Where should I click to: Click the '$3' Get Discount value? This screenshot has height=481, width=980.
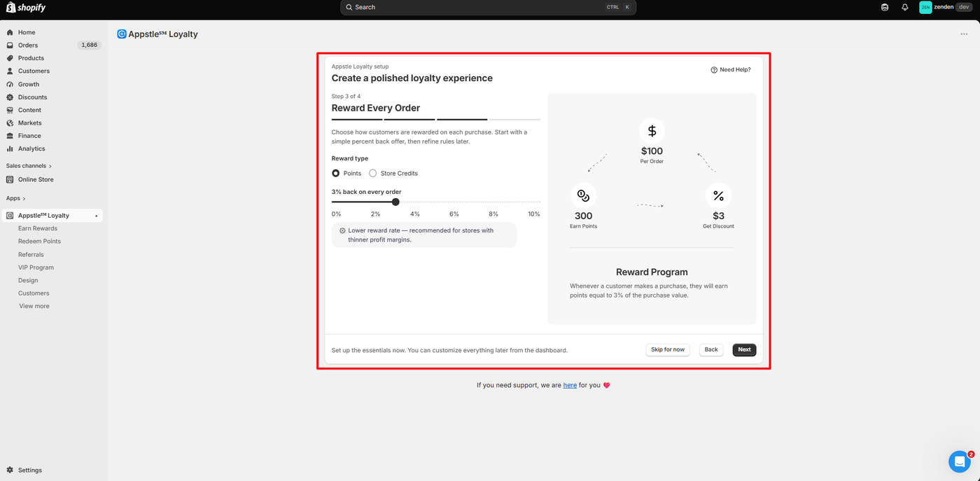click(718, 216)
